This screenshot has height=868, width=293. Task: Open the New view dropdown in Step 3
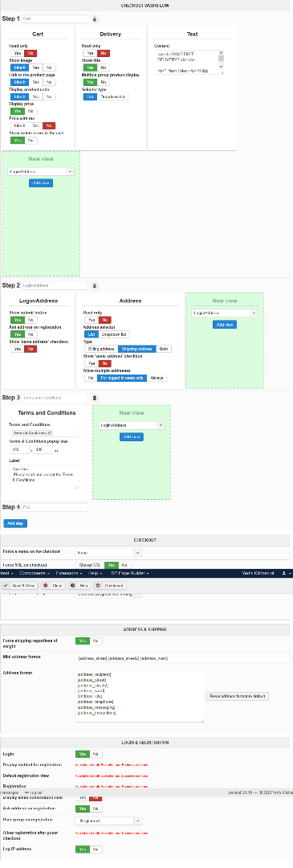pyautogui.click(x=132, y=425)
